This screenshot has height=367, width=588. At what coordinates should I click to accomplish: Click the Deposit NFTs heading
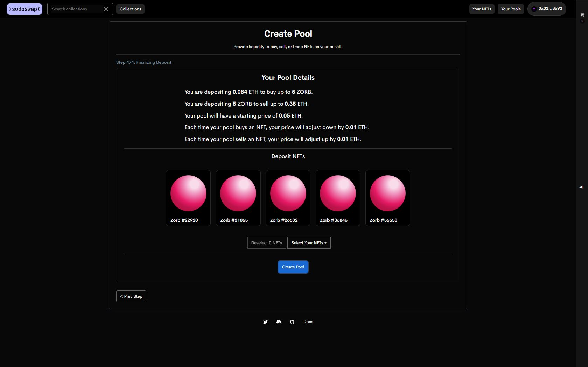288,156
